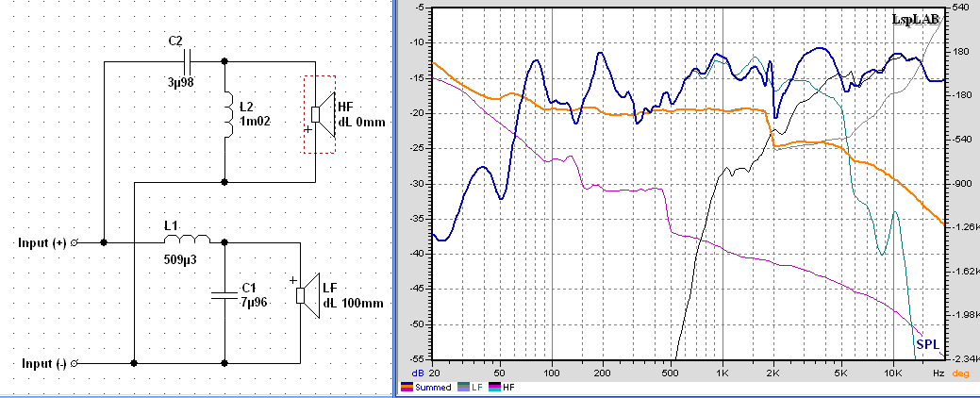Click the 1m02 value beside L2
Image resolution: width=980 pixels, height=398 pixels.
coord(257,121)
